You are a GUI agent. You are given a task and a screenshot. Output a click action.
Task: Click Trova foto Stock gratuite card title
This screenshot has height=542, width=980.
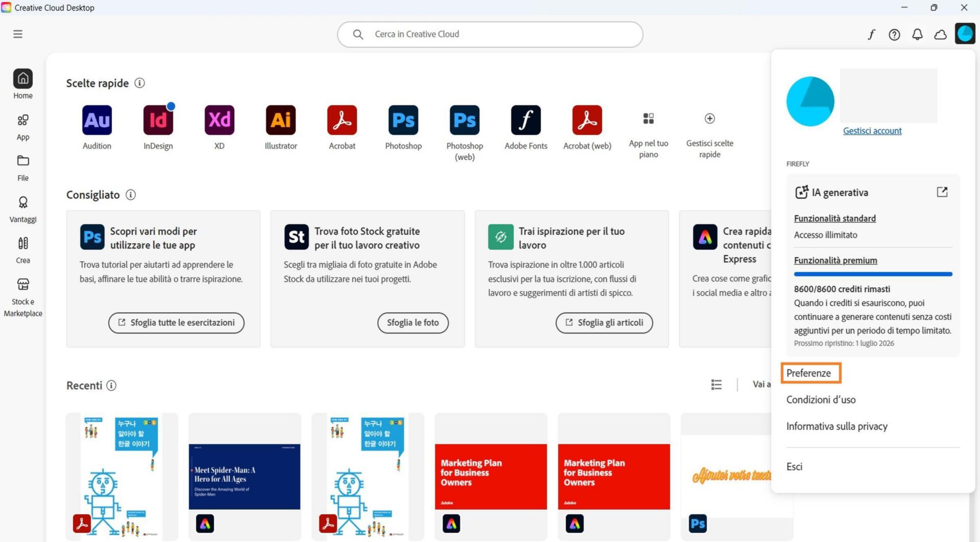[367, 238]
